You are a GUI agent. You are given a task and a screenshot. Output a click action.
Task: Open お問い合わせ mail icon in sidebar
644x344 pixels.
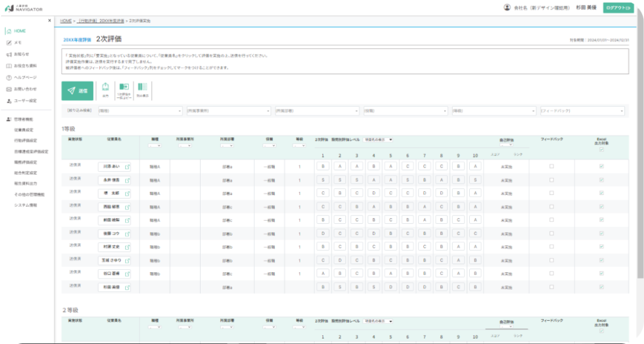pos(9,89)
